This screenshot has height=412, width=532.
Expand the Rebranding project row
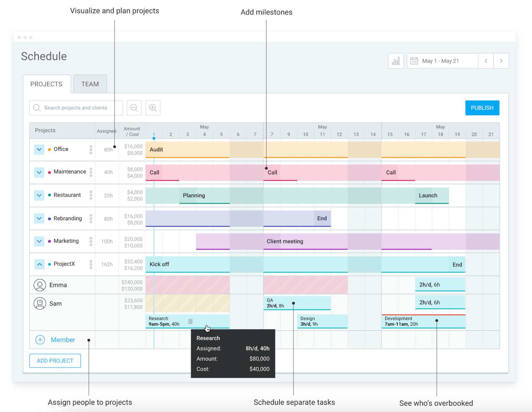coord(39,218)
